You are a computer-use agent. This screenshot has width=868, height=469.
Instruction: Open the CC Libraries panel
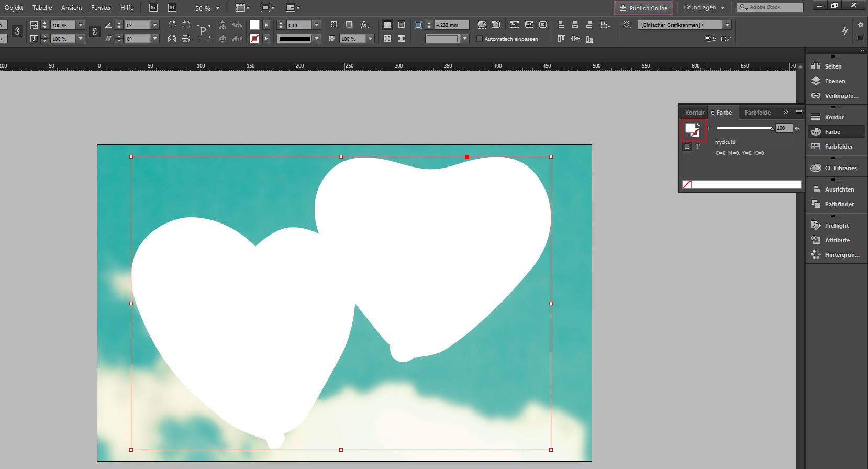point(836,168)
